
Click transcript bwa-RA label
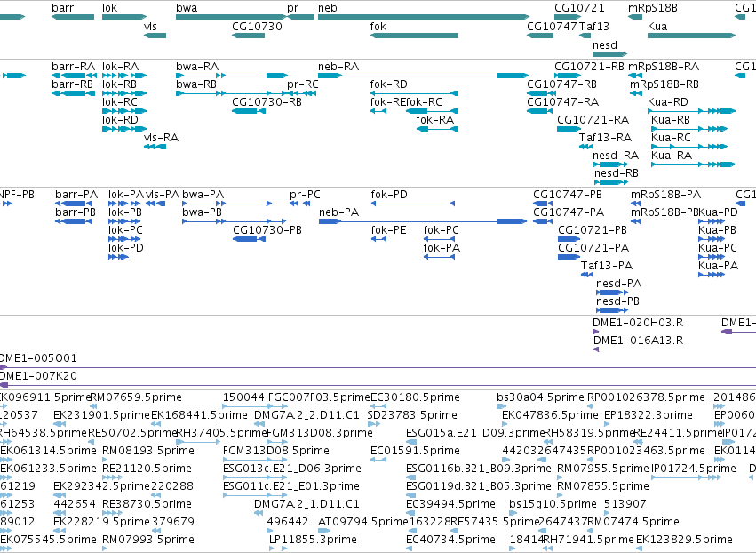coord(197,67)
